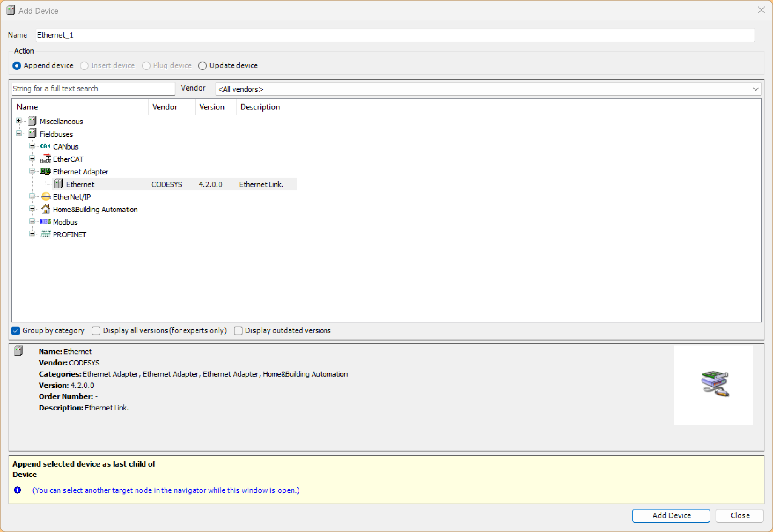Screen dimensions: 773x532
Task: Expand the Modbus tree node
Action: [32, 222]
